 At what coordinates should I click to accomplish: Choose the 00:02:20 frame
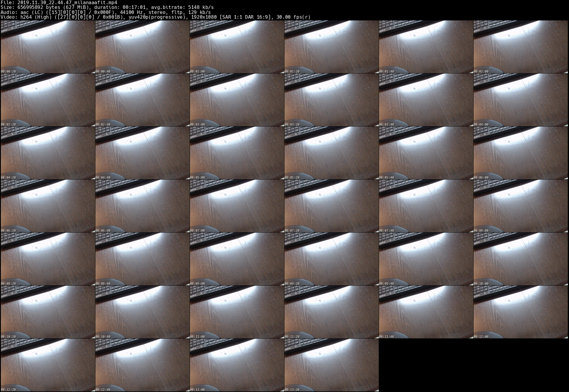48,100
